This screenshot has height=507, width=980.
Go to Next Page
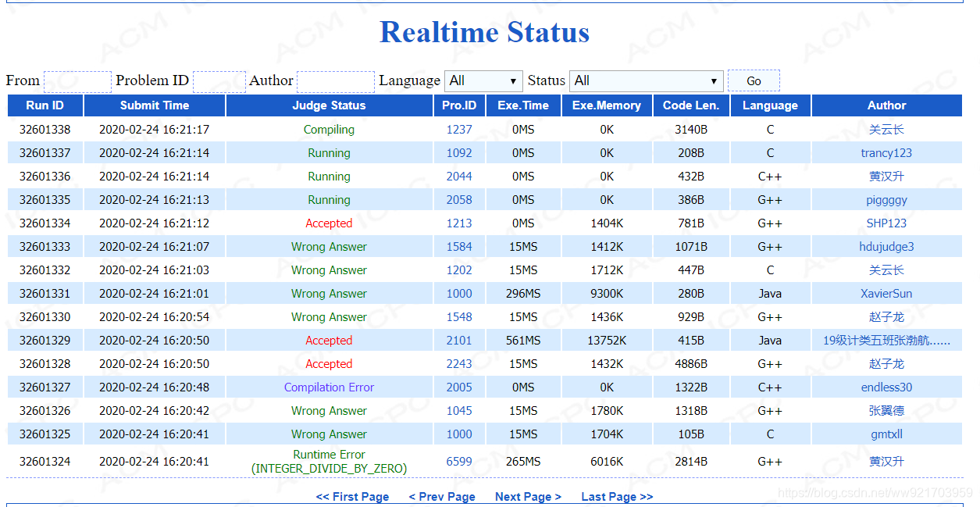(x=528, y=497)
